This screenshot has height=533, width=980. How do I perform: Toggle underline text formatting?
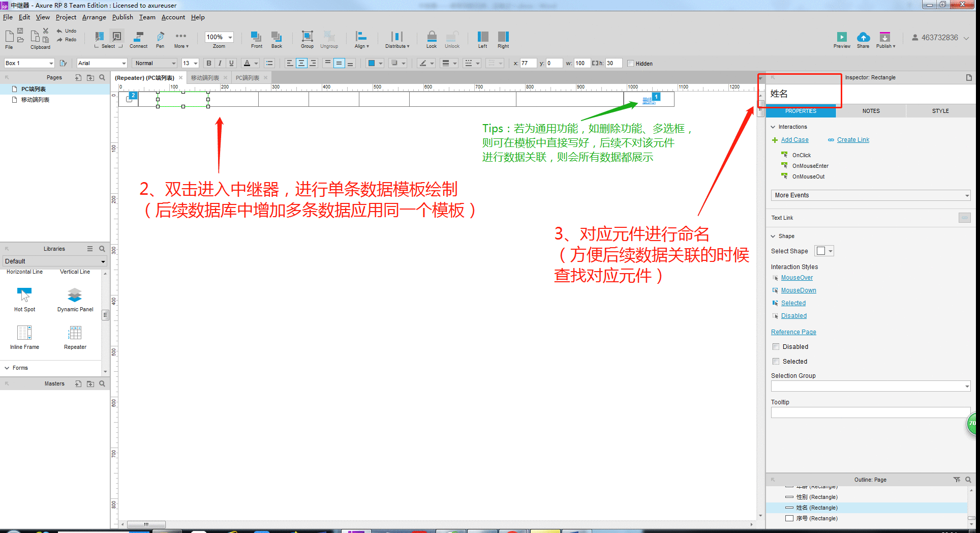231,64
